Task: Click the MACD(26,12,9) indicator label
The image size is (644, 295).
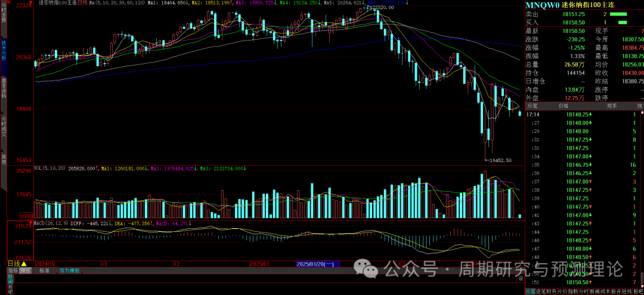Action: click(x=48, y=223)
